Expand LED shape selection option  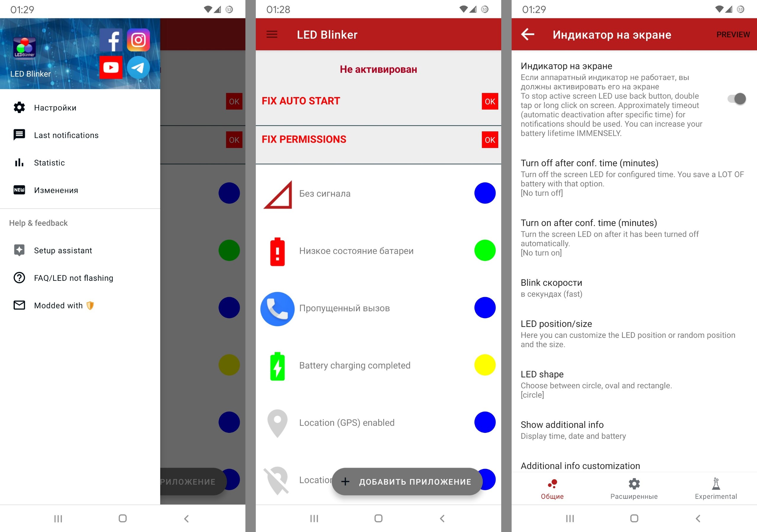632,383
